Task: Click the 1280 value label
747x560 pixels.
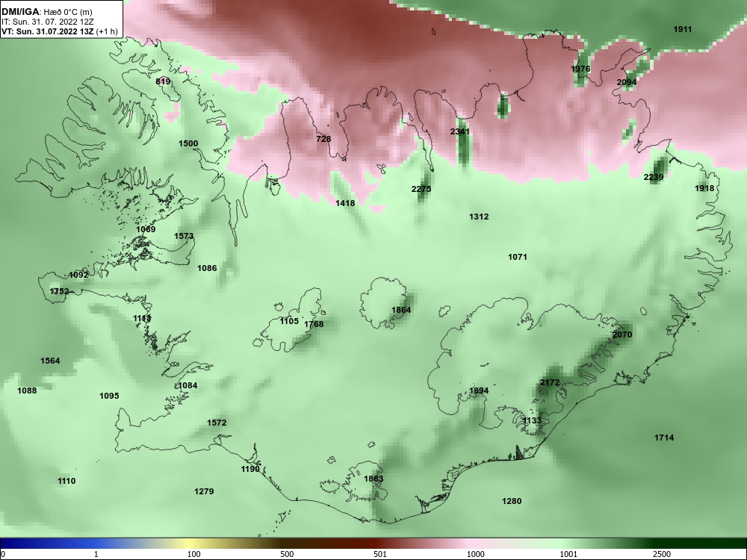Action: 512,501
